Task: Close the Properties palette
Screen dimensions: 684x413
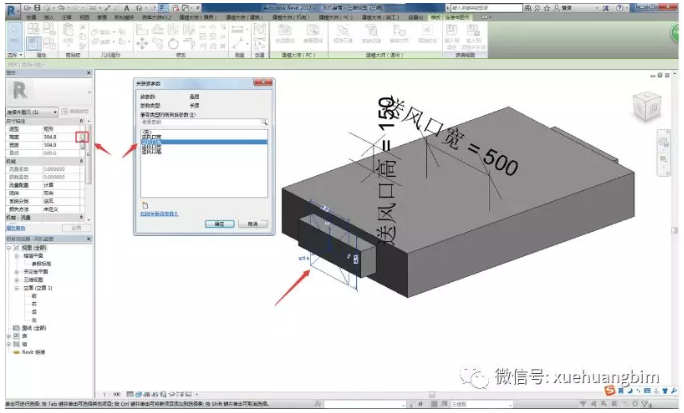Action: (89, 73)
